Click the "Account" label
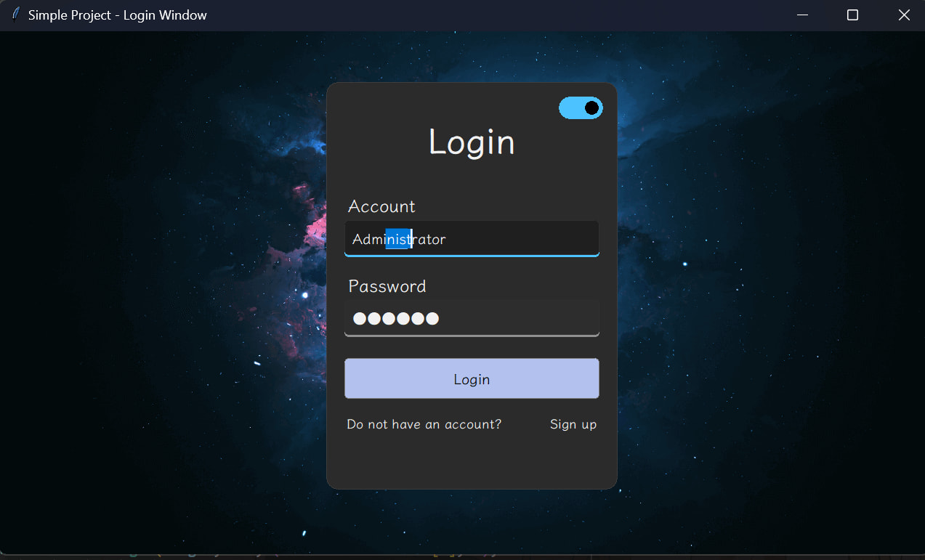 point(381,206)
